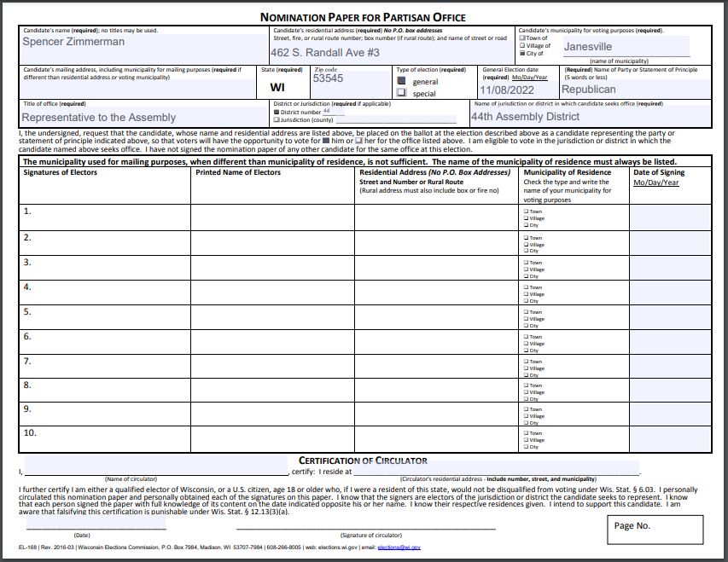The image size is (728, 562).
Task: Click the 'Municipality of Residence' column header
Action: pos(568,172)
